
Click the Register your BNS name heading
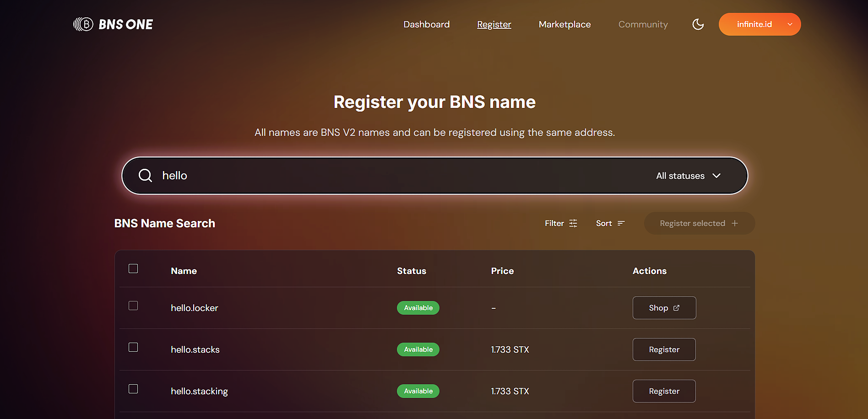[434, 102]
